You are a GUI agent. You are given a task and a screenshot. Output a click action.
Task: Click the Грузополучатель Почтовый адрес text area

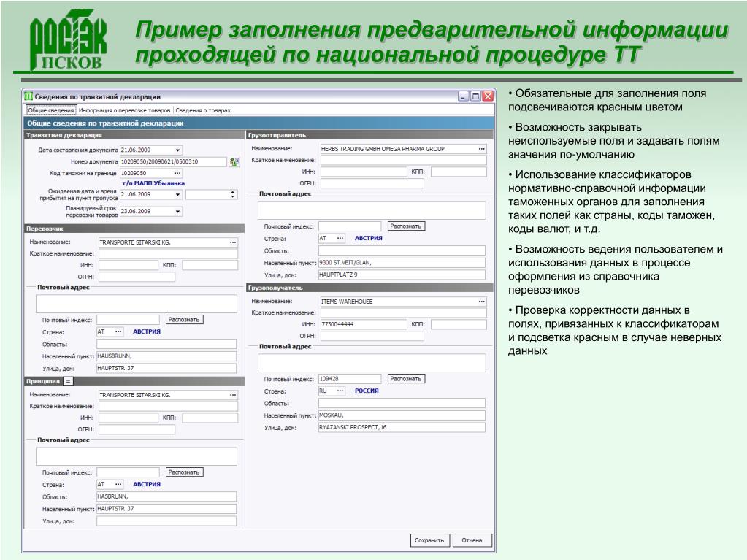(x=372, y=363)
